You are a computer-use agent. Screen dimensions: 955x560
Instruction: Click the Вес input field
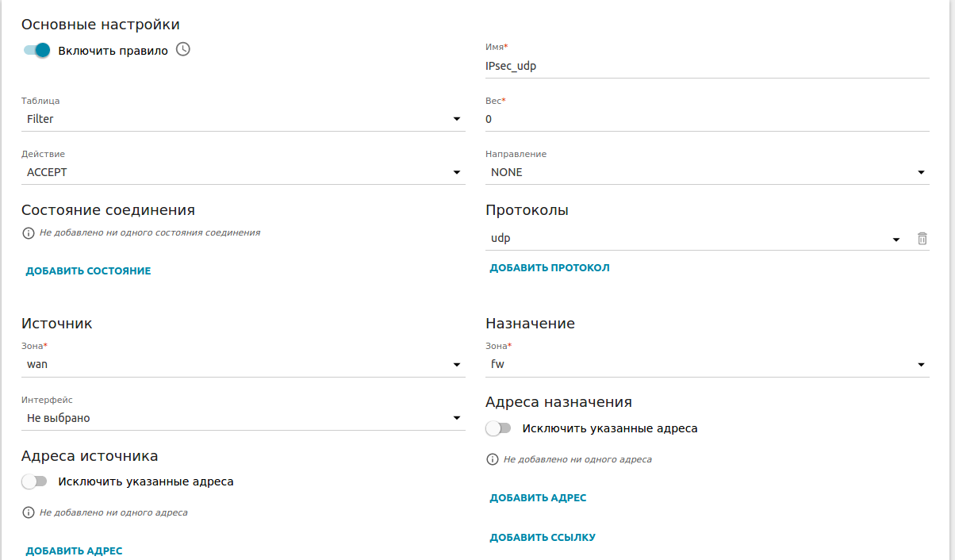pos(706,120)
